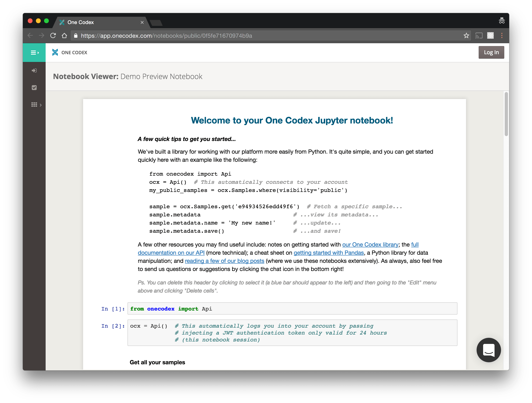Click code cell In [1]

(292, 308)
